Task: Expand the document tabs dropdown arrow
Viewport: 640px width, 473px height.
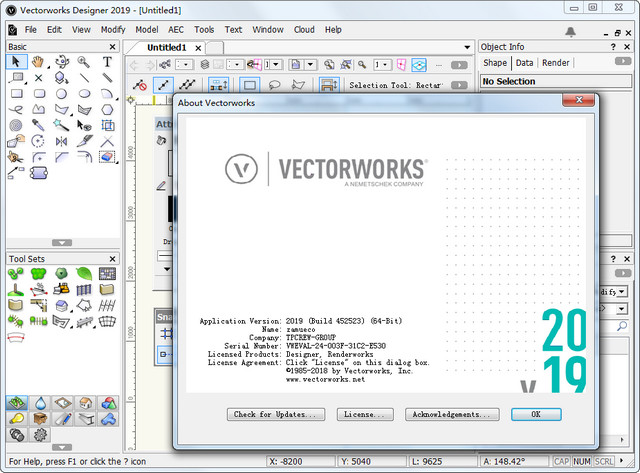Action: tap(468, 47)
